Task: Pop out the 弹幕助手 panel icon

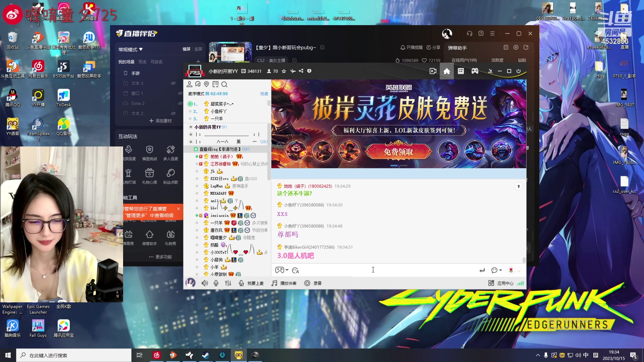Action: pyautogui.click(x=526, y=48)
